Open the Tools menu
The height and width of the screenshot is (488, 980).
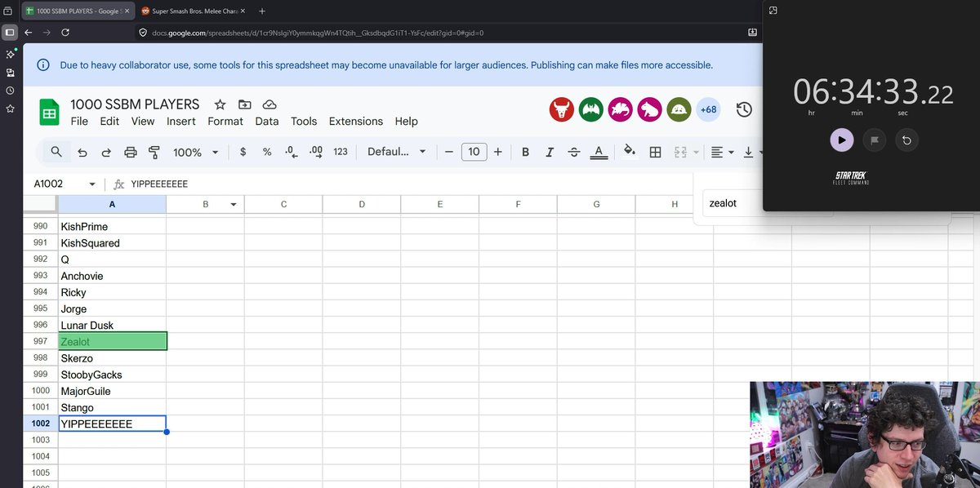click(x=304, y=121)
